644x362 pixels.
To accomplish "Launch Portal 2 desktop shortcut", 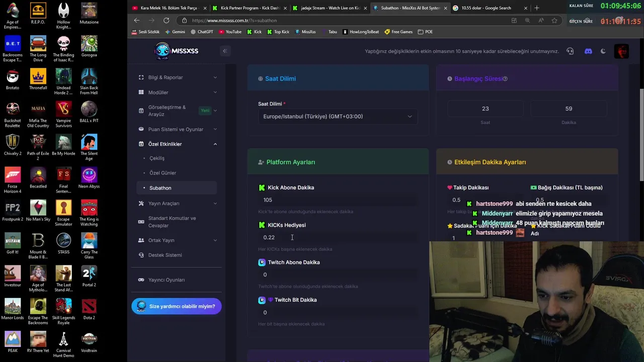I will tap(89, 276).
